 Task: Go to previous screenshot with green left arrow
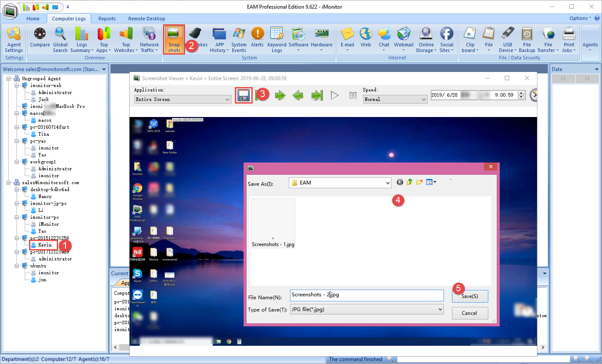pyautogui.click(x=298, y=95)
